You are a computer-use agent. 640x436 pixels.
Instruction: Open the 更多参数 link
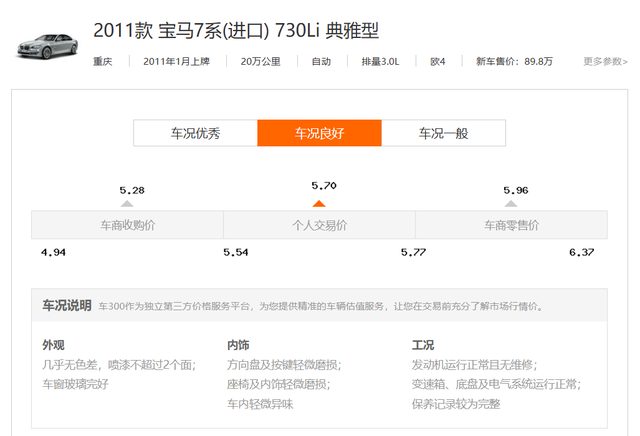[605, 61]
